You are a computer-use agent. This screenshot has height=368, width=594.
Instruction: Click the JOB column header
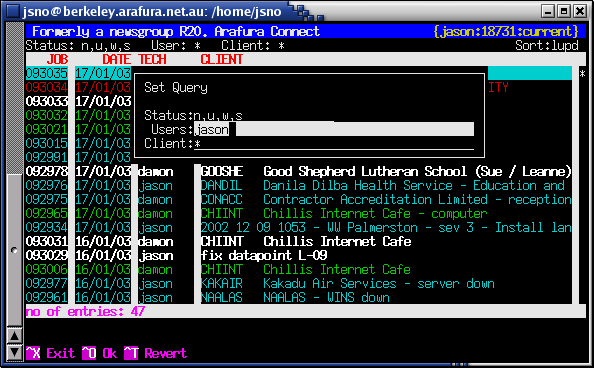point(57,60)
